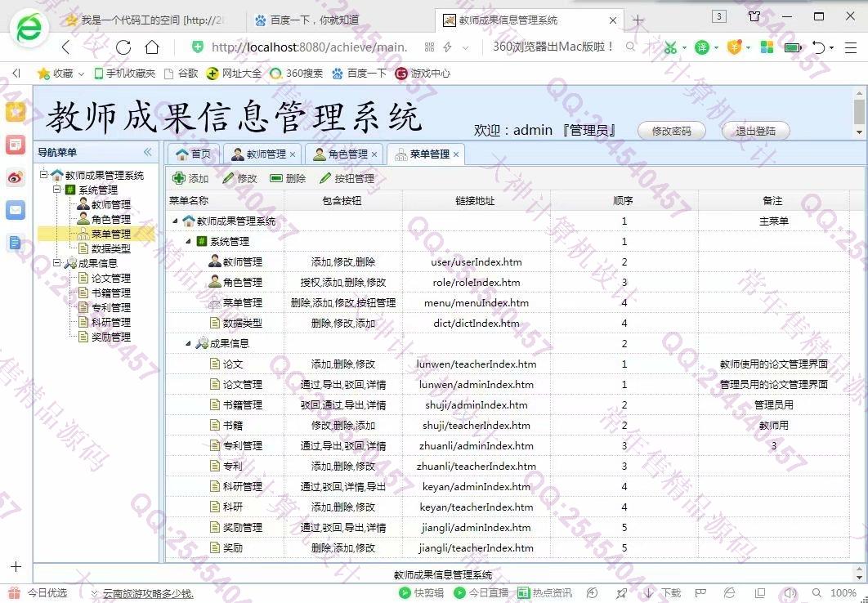Click the search magnifier in search box
The image size is (868, 603).
click(x=630, y=47)
